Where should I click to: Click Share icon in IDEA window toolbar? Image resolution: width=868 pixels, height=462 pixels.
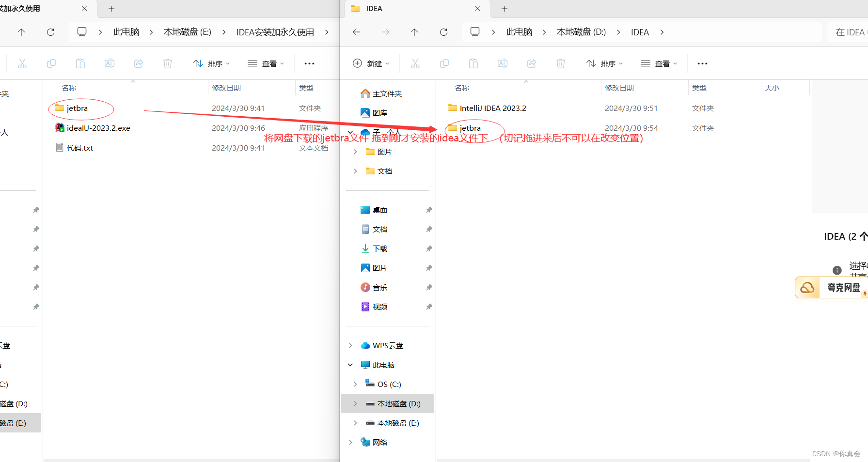(532, 63)
